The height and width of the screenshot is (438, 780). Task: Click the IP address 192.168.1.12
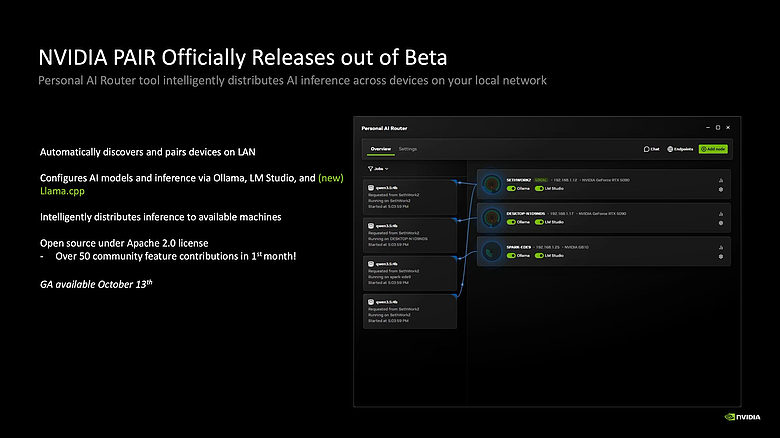[x=565, y=180]
